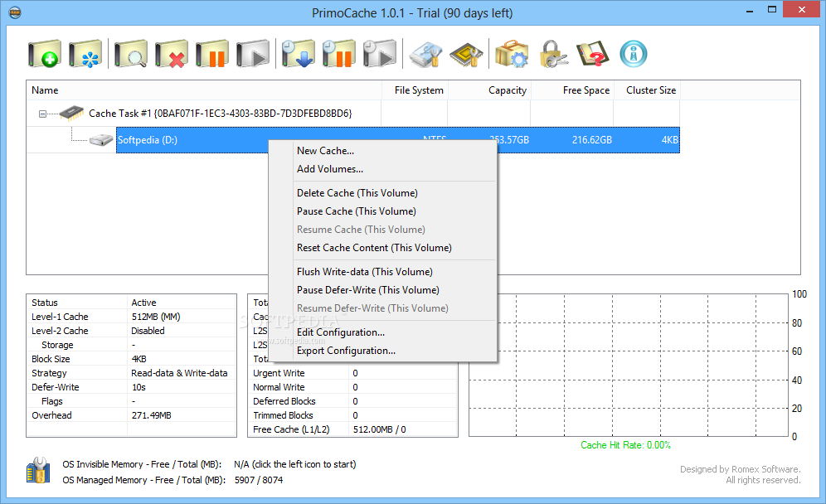Select Pause Defer-Write (This Volume)

coord(367,290)
